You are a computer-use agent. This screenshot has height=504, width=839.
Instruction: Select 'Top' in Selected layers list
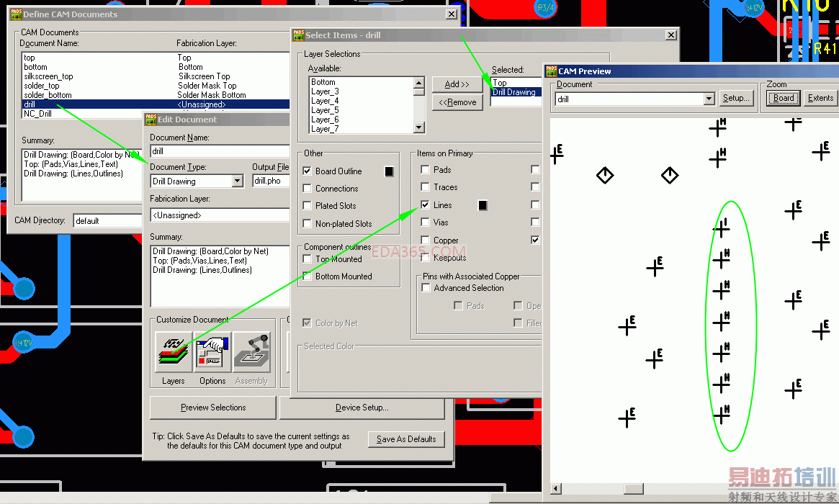516,82
